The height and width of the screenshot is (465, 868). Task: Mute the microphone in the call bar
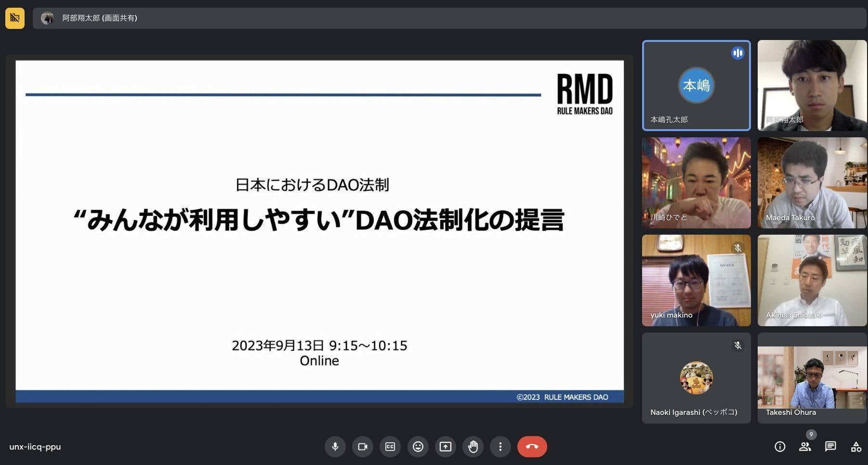click(335, 447)
